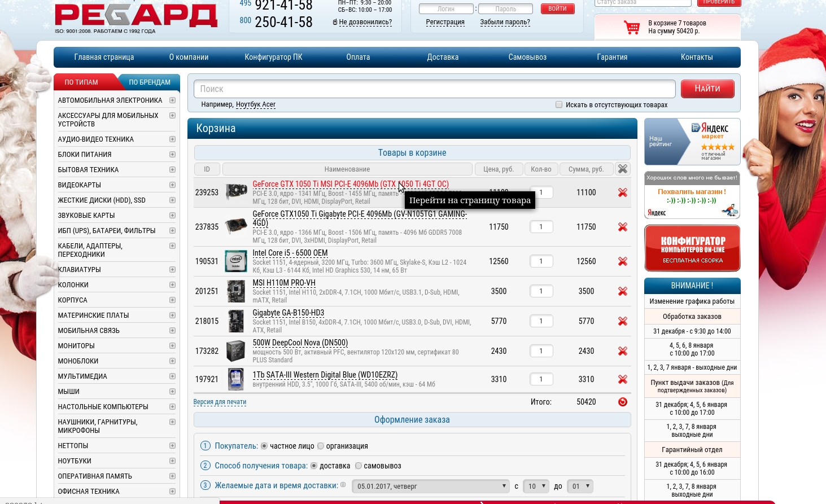Go to the Доставка menu item
Viewport: 826px width, 504px height.
click(443, 57)
